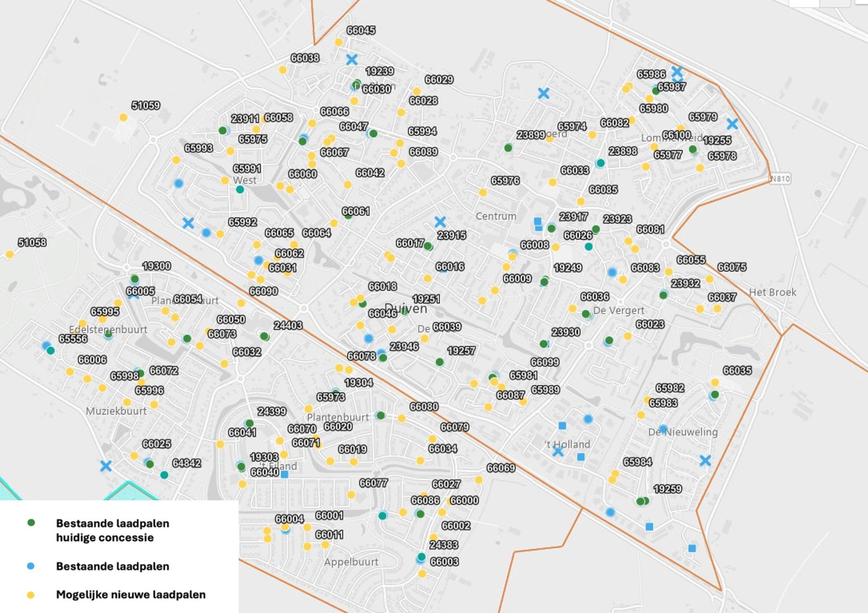868x613 pixels.
Task: Click blue legend dot for Bestaande laadpalen
Action: (x=31, y=566)
